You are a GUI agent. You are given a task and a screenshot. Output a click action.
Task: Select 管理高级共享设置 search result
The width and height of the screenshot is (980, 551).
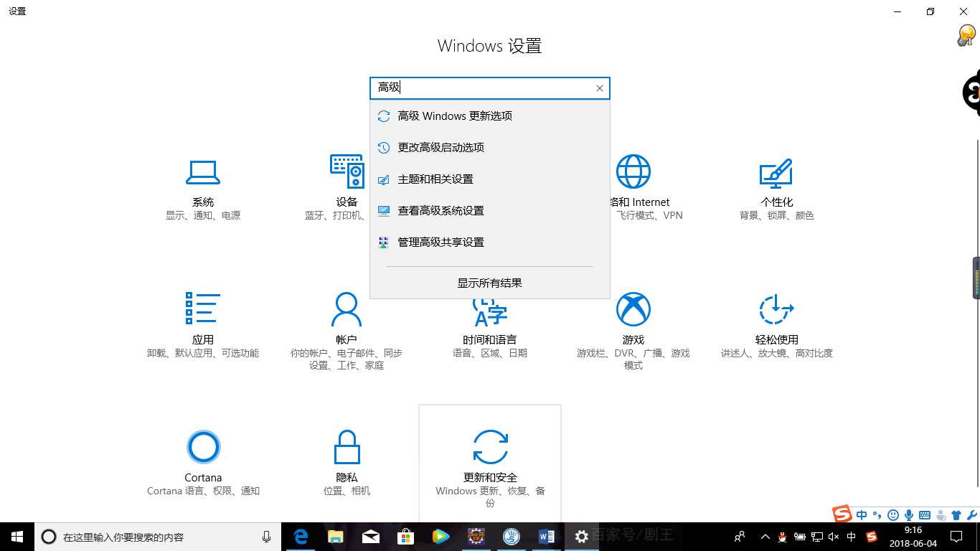point(490,242)
